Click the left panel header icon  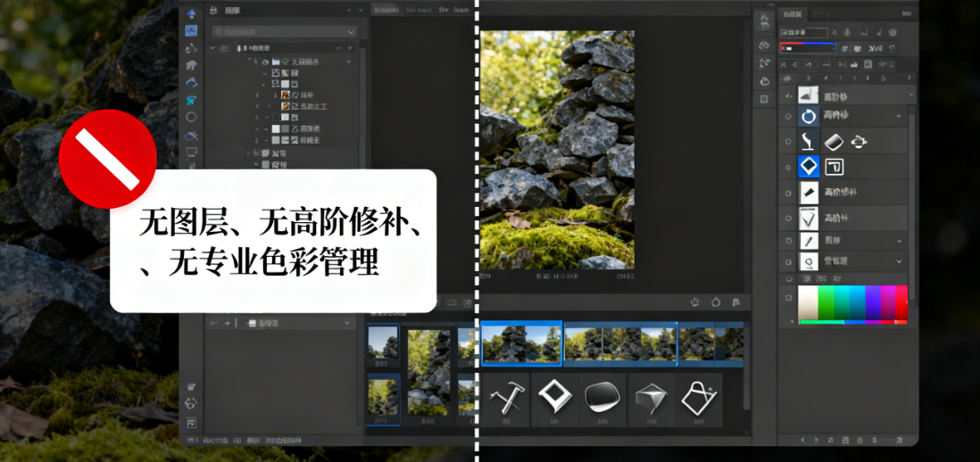pos(213,11)
